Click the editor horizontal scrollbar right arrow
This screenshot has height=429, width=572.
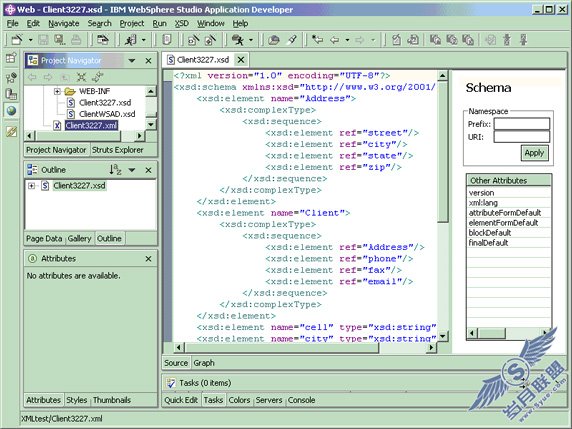[431, 347]
